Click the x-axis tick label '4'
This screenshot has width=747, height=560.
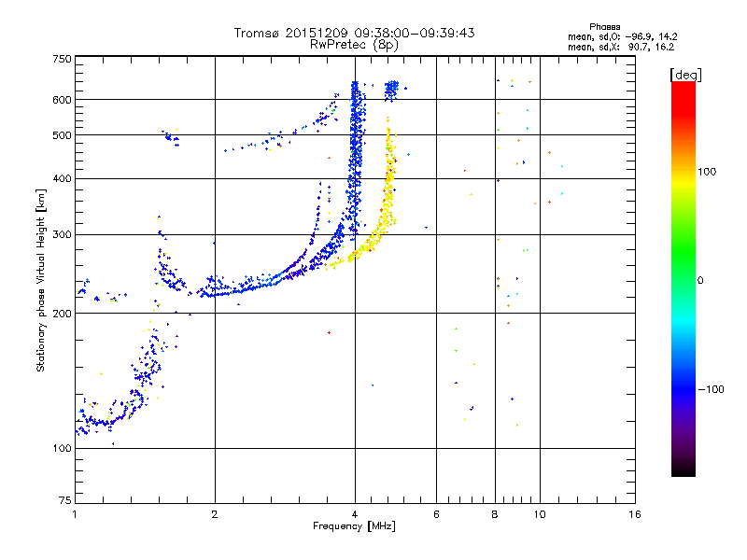tap(355, 514)
